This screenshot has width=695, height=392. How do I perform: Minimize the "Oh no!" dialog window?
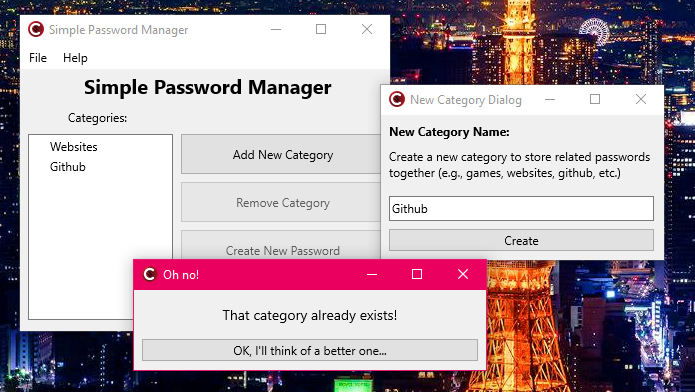372,274
